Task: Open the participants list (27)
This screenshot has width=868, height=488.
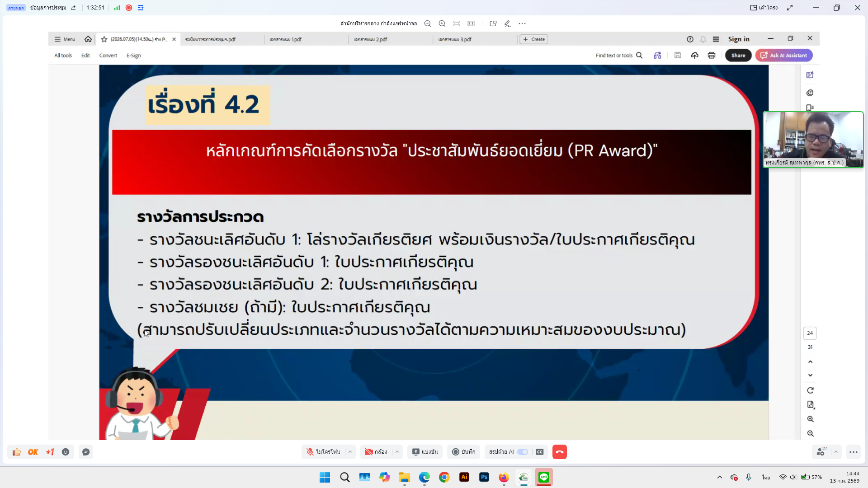Action: click(x=821, y=452)
